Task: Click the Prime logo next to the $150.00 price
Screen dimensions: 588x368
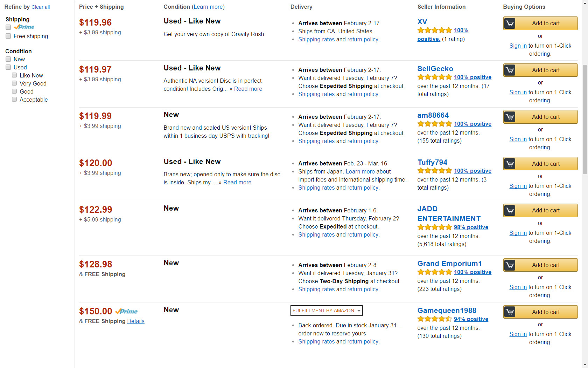Action: 126,311
